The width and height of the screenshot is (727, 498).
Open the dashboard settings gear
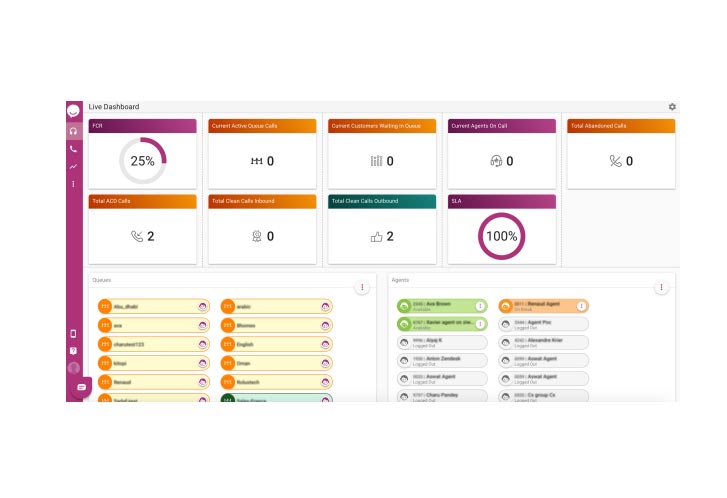point(672,107)
